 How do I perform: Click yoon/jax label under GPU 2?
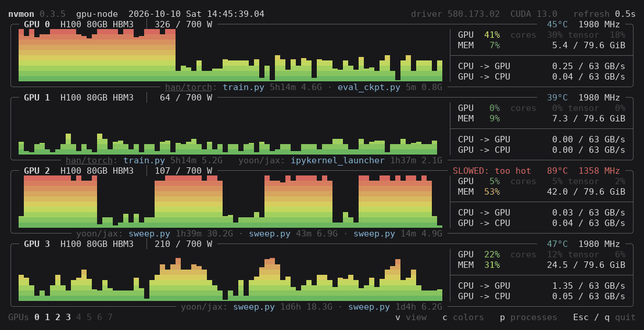[100, 234]
